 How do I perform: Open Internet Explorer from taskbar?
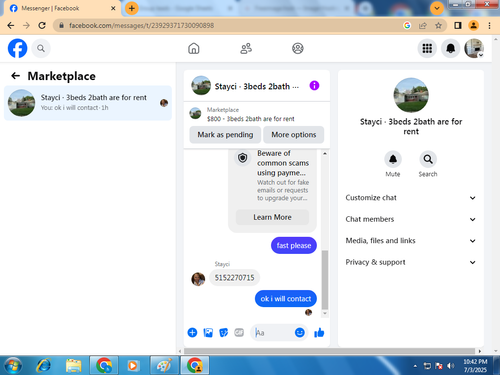point(44,366)
